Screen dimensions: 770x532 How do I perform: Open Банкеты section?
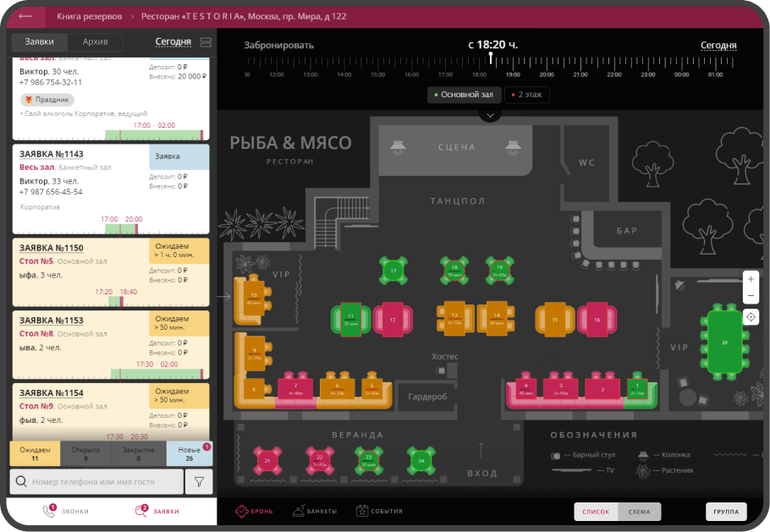(x=314, y=511)
